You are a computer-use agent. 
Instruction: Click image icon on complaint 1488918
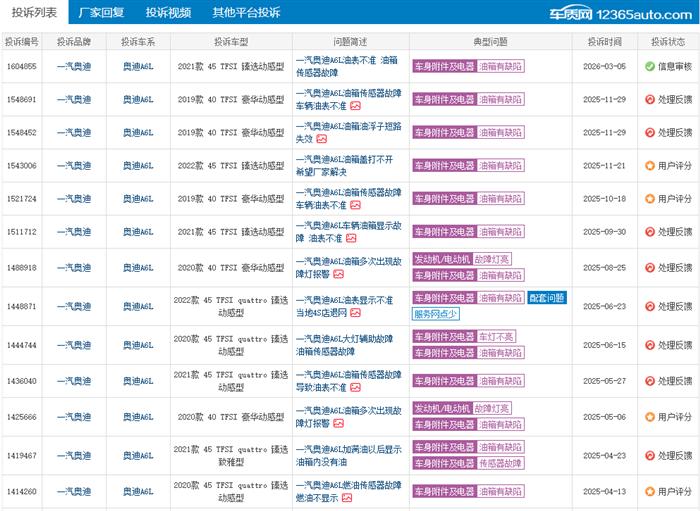click(339, 274)
